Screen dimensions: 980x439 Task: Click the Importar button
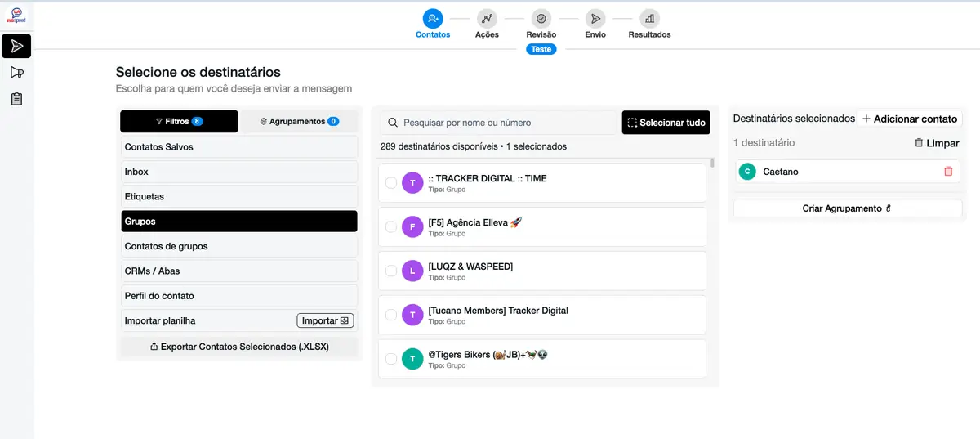tap(325, 320)
